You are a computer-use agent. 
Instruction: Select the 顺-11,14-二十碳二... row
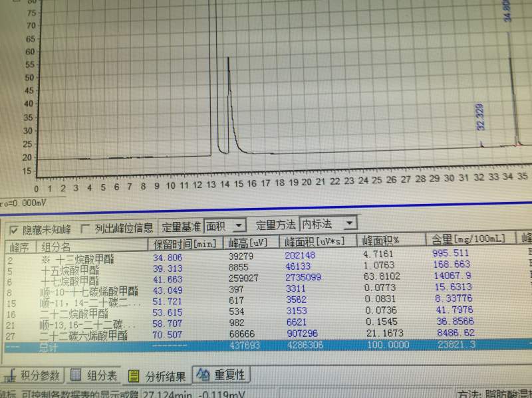point(267,302)
